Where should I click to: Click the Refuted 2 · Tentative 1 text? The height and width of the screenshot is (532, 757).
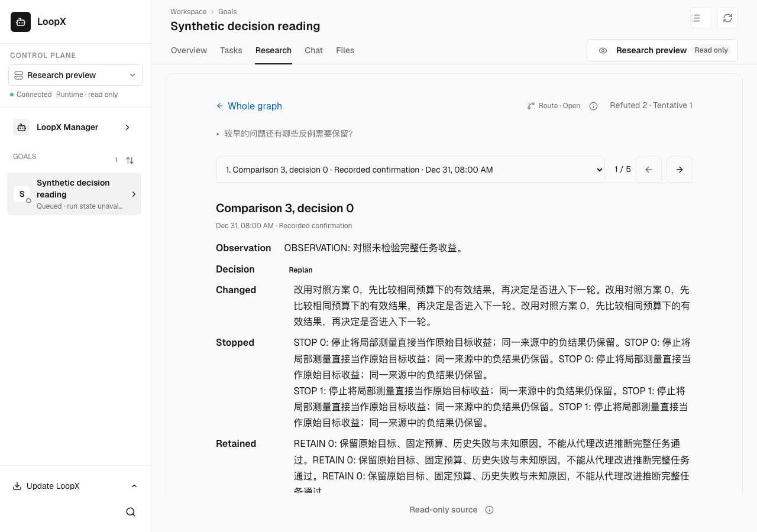click(x=651, y=105)
